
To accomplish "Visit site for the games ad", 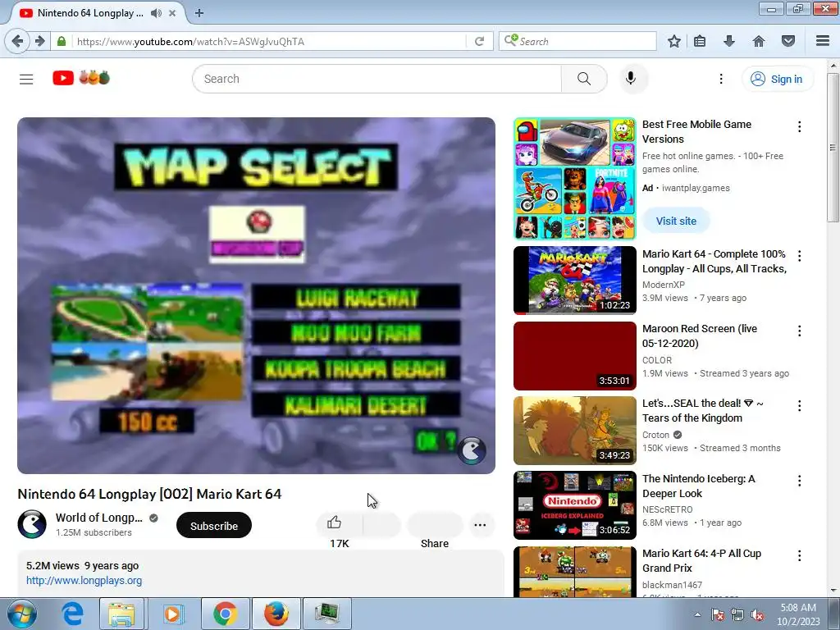I will [676, 221].
